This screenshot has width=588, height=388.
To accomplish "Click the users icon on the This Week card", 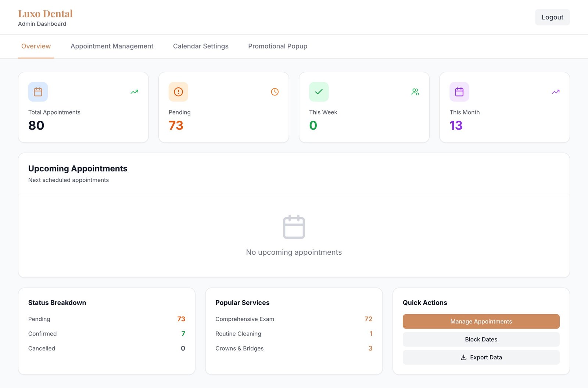I will [415, 92].
